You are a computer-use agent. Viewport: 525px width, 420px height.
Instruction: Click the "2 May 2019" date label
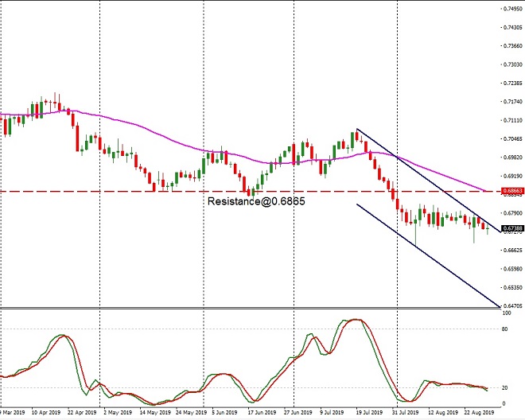(118, 412)
